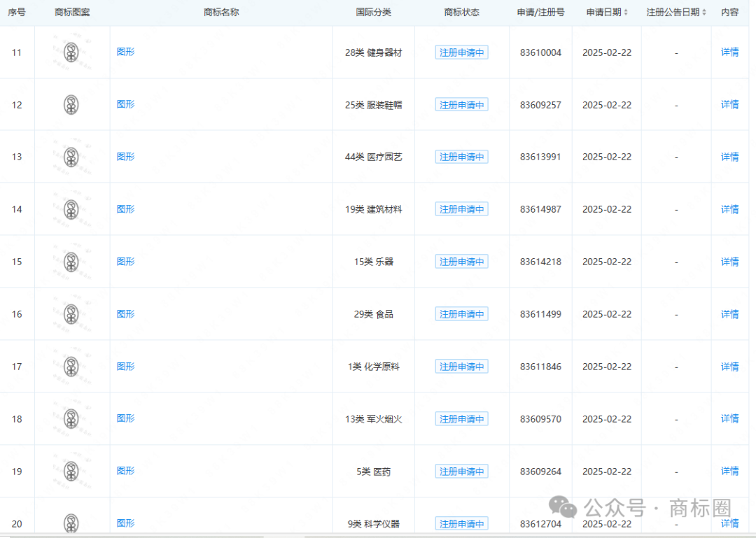
Task: Open 图形 link for 1类 化学原料
Action: (125, 367)
